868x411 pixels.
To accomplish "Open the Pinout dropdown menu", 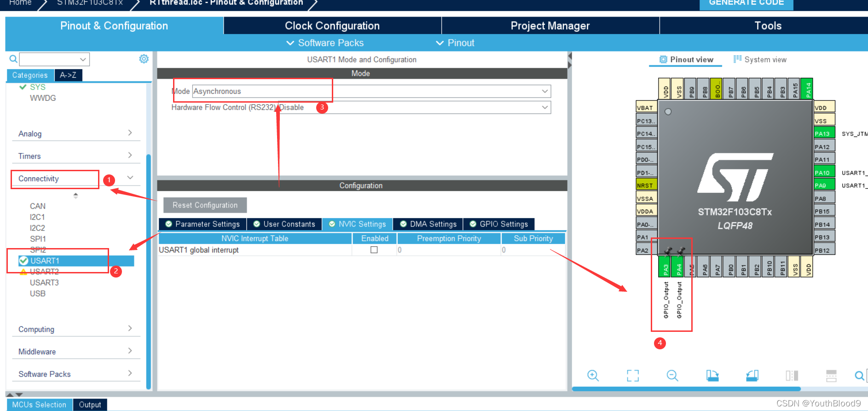I will coord(455,43).
